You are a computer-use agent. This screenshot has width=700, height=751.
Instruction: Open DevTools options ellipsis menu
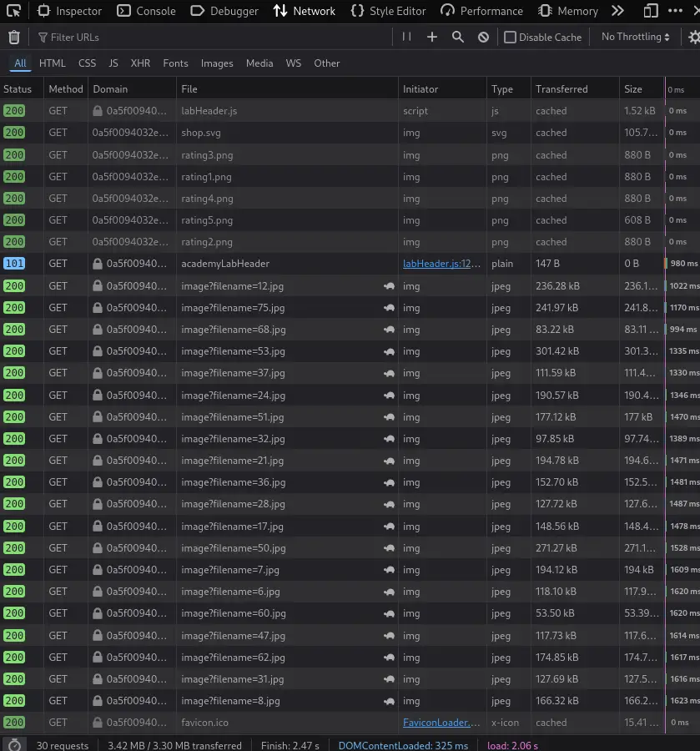pyautogui.click(x=675, y=11)
